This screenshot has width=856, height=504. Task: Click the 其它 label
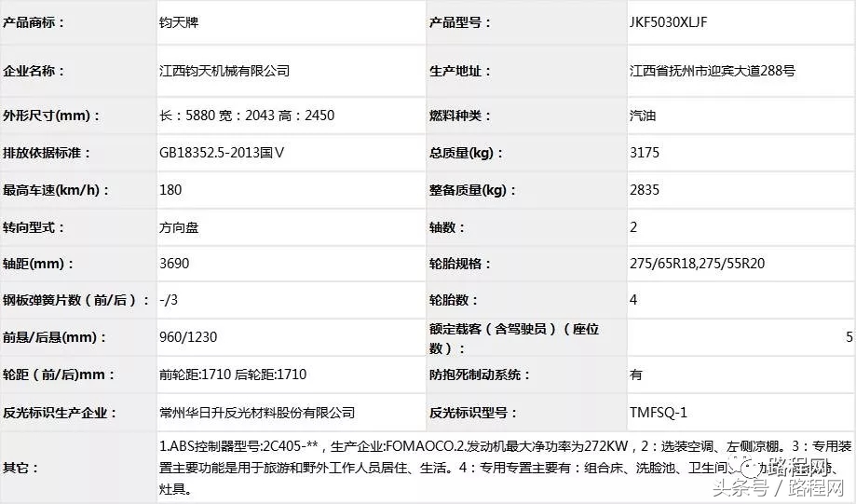[20, 468]
